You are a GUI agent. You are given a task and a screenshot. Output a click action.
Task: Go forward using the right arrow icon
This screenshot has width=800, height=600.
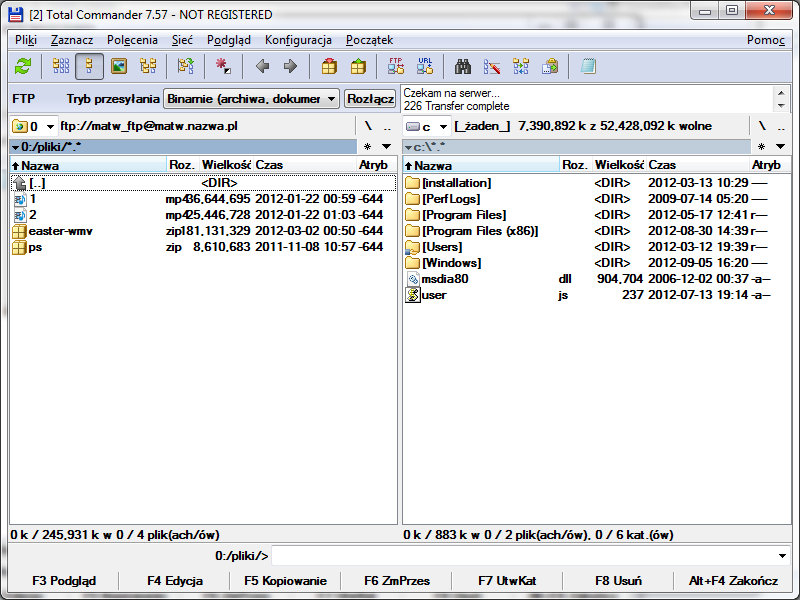coord(290,66)
